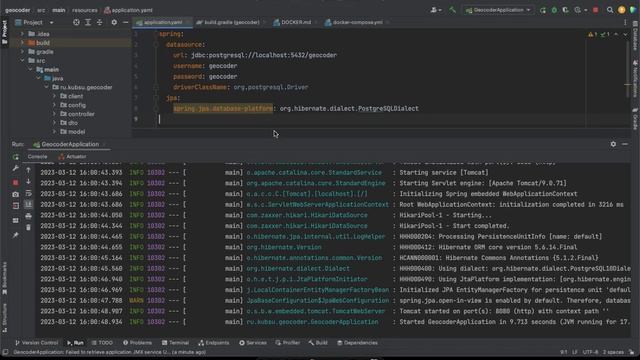Stop the application via top toolbar red square
The height and width of the screenshot is (360, 640).
596,10
